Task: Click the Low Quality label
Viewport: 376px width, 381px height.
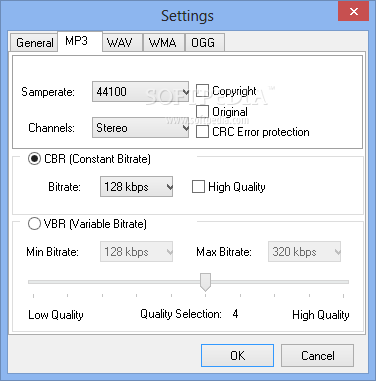Action: [56, 315]
